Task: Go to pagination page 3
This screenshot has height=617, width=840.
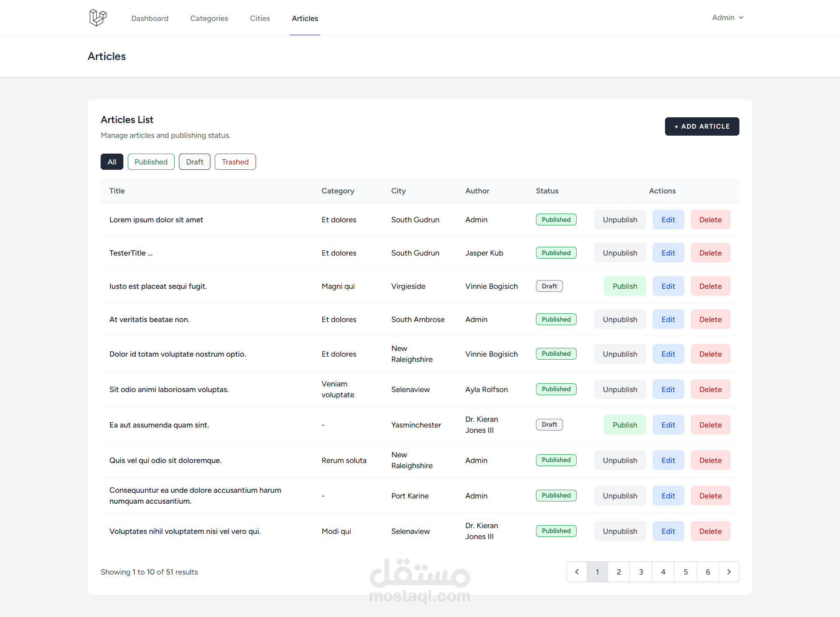Action: 641,572
